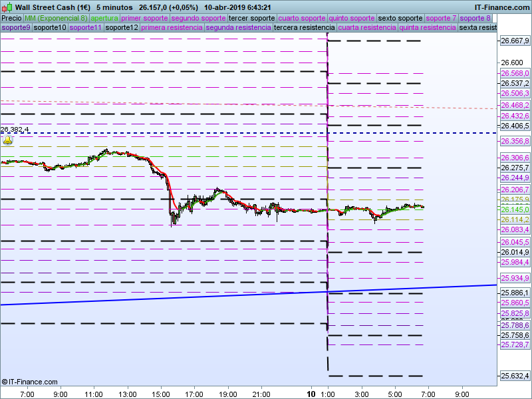The width and height of the screenshot is (532, 399).
Task: Click the 26.568,0 price axis label
Action: pyautogui.click(x=515, y=73)
